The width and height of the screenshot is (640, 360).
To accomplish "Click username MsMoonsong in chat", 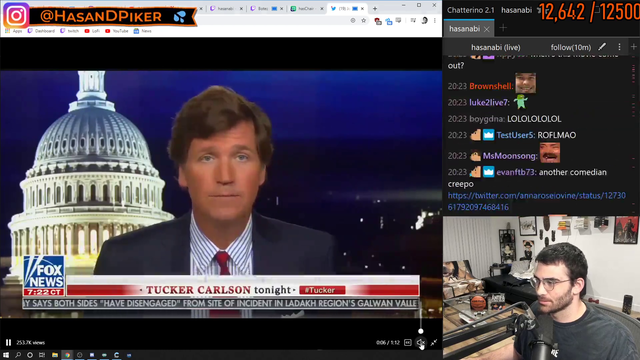I will tap(510, 156).
